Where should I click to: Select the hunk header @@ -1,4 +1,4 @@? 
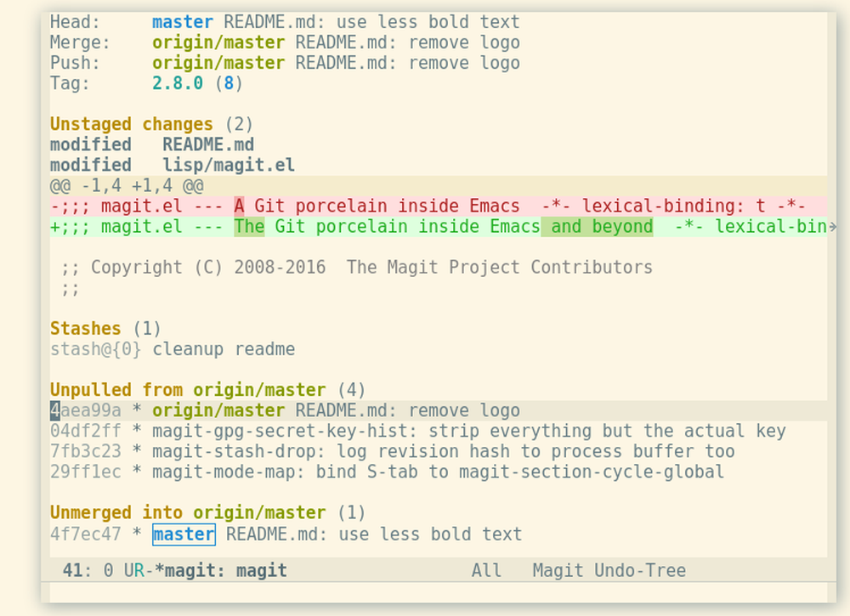(439, 186)
